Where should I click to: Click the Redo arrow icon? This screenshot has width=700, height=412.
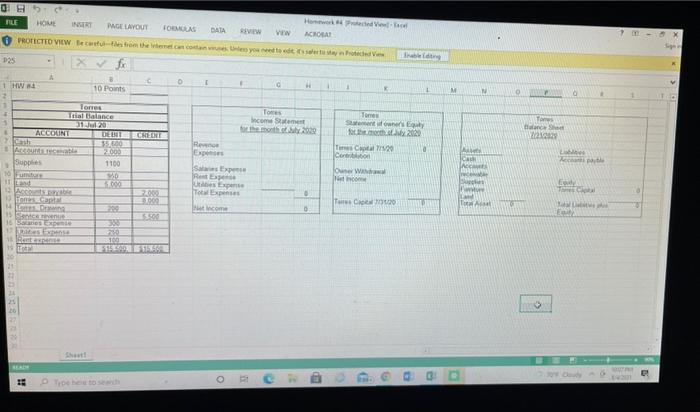click(58, 10)
